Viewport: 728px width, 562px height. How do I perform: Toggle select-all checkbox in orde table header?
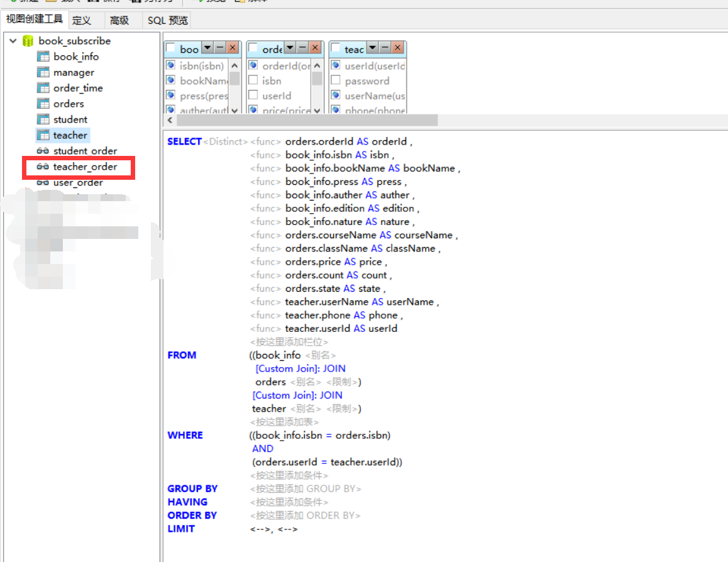(x=253, y=48)
